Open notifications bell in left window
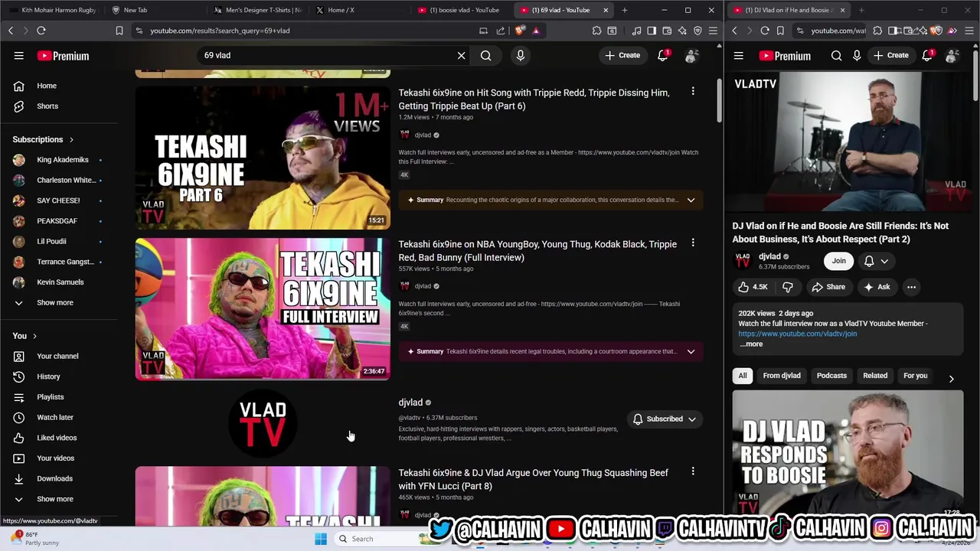Image resolution: width=980 pixels, height=551 pixels. [x=663, y=55]
